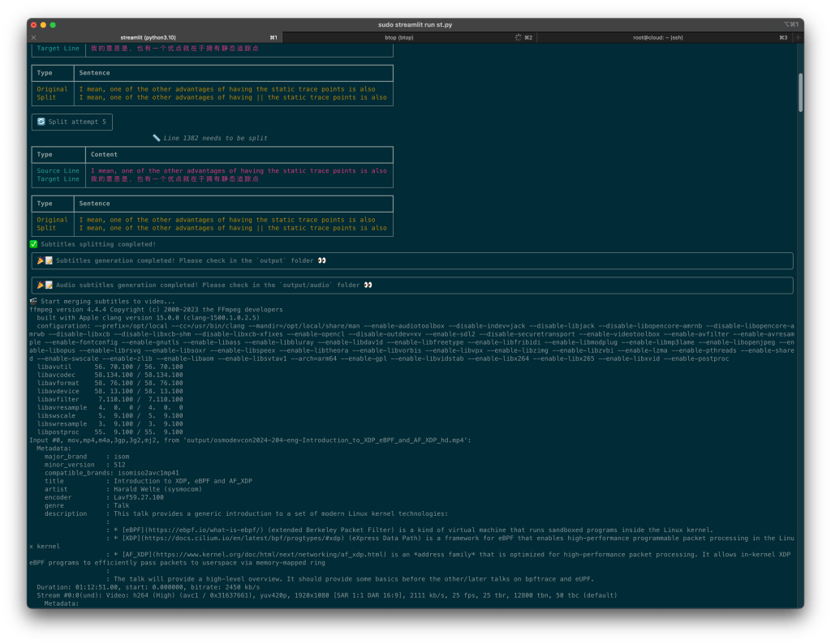Image resolution: width=831 pixels, height=644 pixels.
Task: Click the green checkmark by splitting completed
Action: pos(34,244)
